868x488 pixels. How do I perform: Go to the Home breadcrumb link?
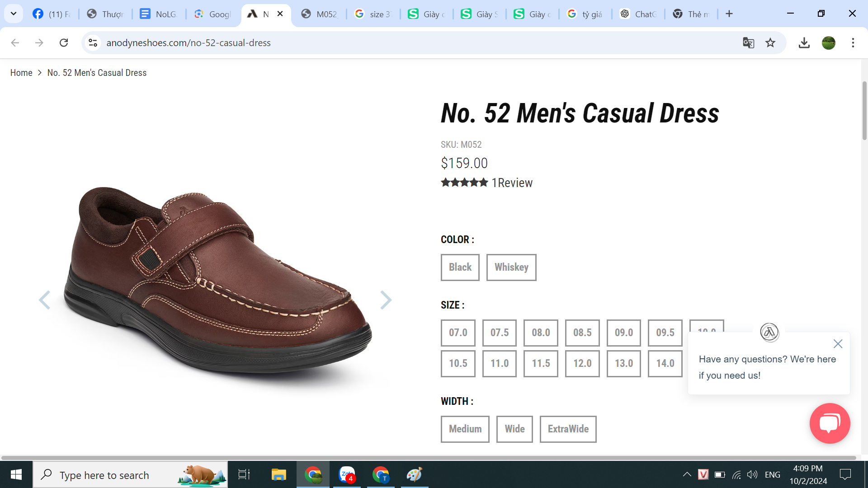(21, 73)
